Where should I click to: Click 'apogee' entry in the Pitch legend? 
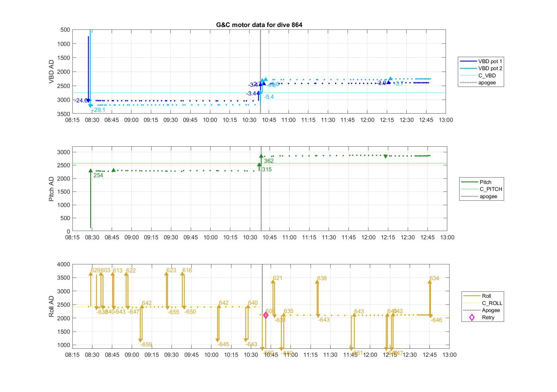[488, 196]
